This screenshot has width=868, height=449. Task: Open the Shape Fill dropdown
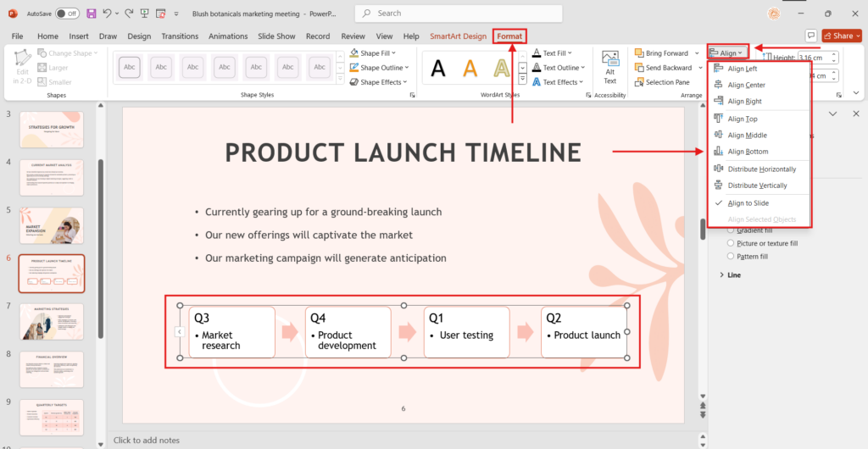379,53
